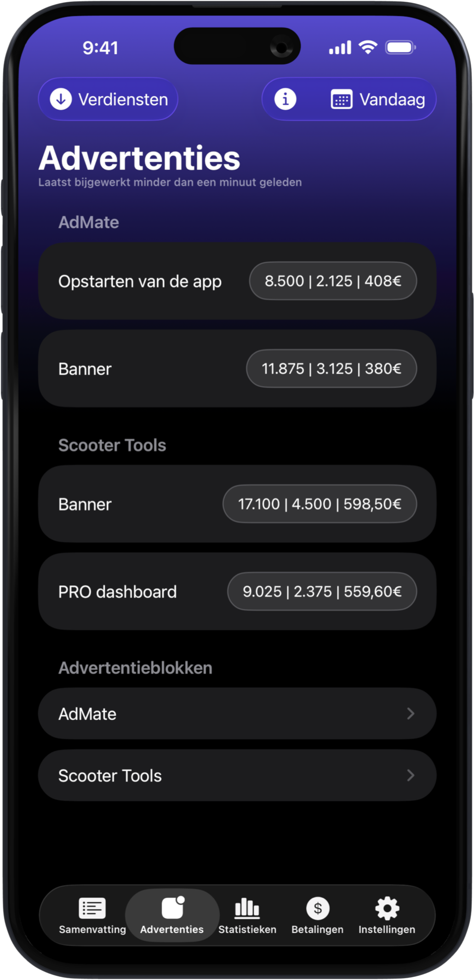Viewport: 474px width, 980px height.
Task: Click the Verdiensten button label
Action: point(123,100)
